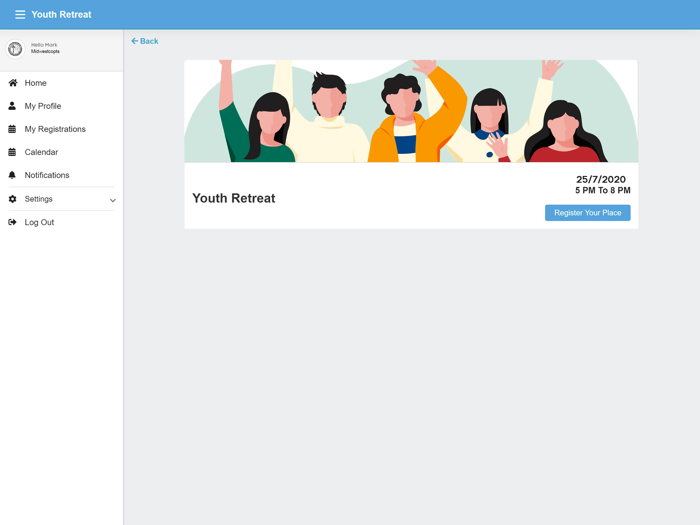
Task: Click the Calendar sidebar icon
Action: pos(12,152)
